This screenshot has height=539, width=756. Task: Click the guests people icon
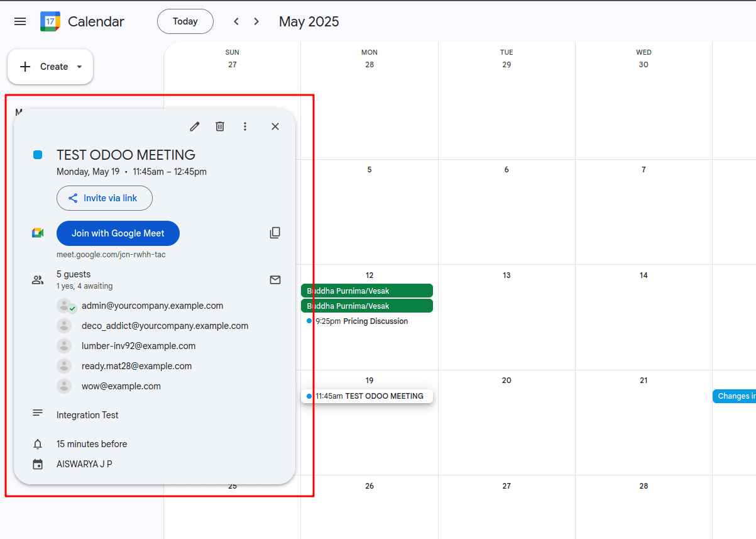click(x=38, y=281)
